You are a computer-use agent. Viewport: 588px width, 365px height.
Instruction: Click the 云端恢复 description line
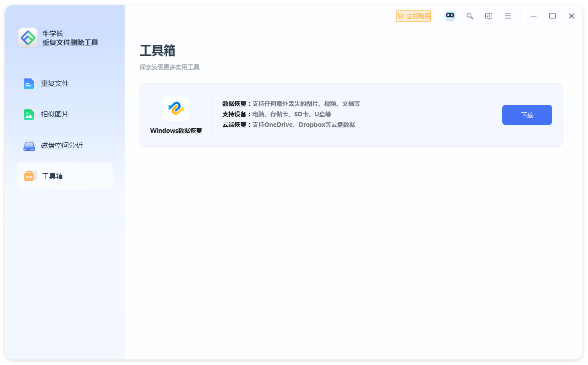pyautogui.click(x=288, y=125)
